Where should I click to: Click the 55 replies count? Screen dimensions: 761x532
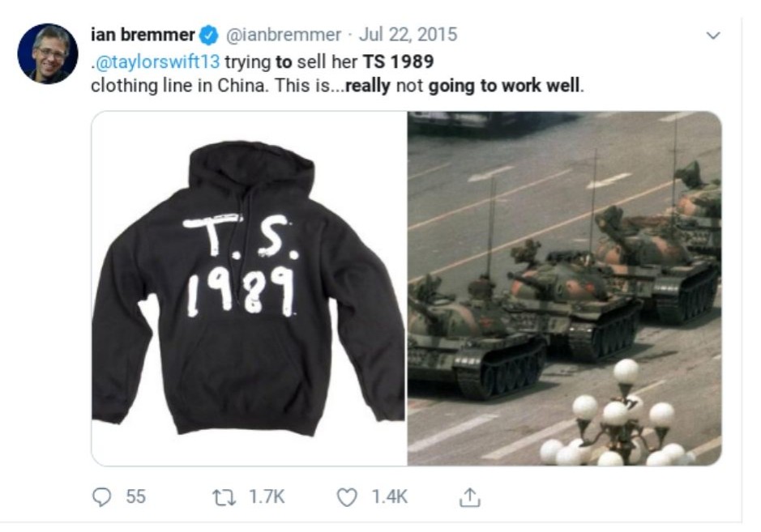[x=136, y=497]
